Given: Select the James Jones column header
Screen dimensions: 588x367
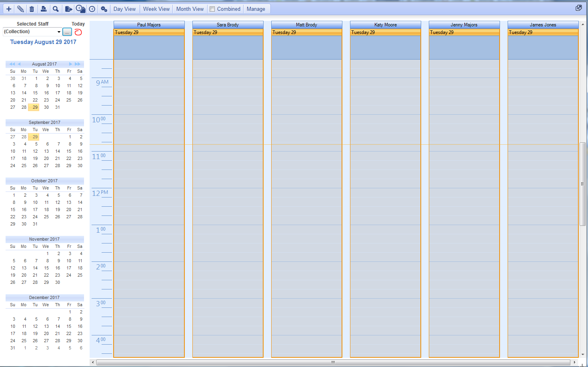Looking at the screenshot, I should tap(543, 25).
